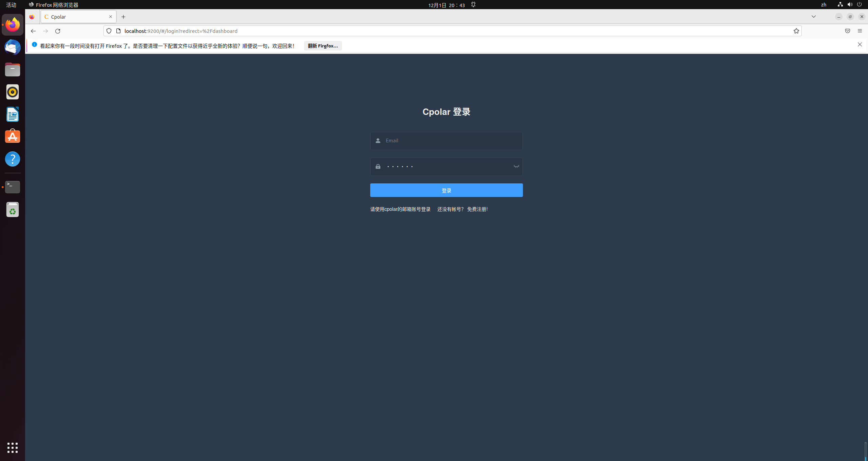Viewport: 868px width, 461px height.
Task: Open the network status icon
Action: [840, 5]
